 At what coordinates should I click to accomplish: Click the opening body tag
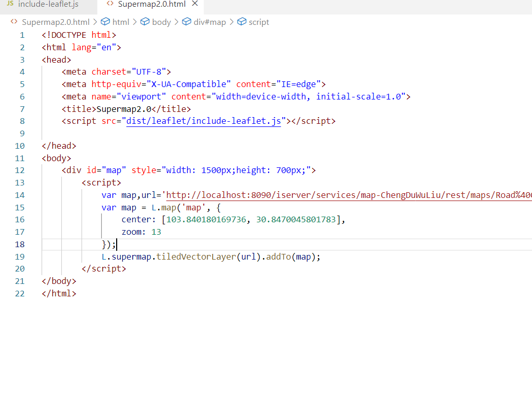(57, 159)
